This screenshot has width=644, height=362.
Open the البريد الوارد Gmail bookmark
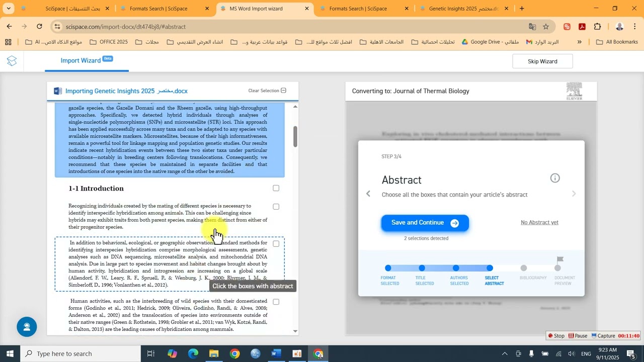coord(542,42)
